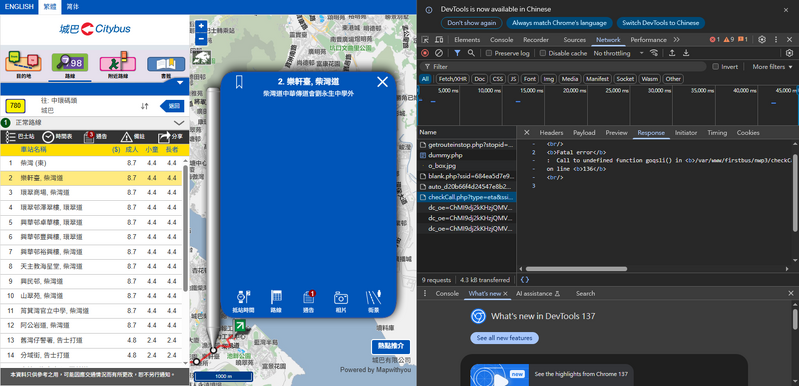
Task: Open 路線 routes icon in popup
Action: [276, 301]
